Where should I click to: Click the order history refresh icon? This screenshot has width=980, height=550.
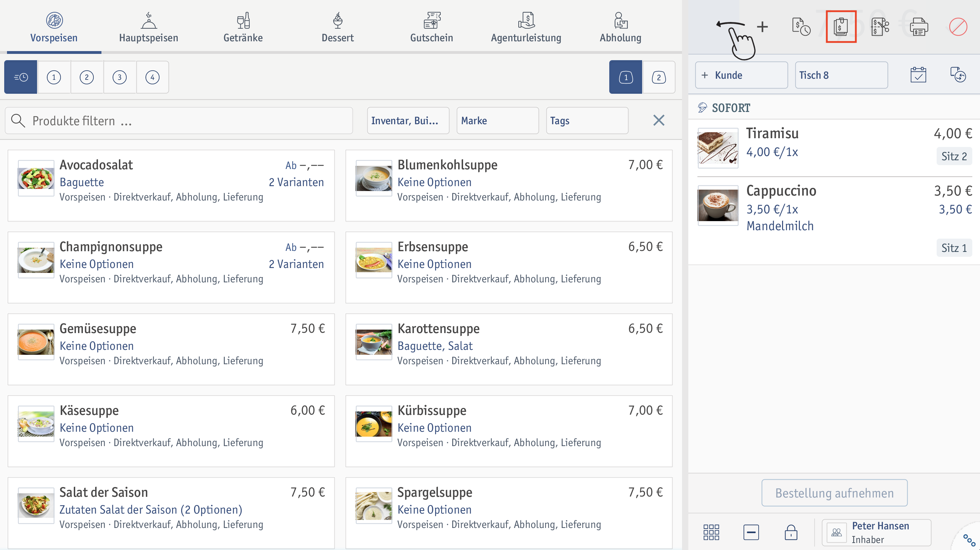pyautogui.click(x=958, y=75)
